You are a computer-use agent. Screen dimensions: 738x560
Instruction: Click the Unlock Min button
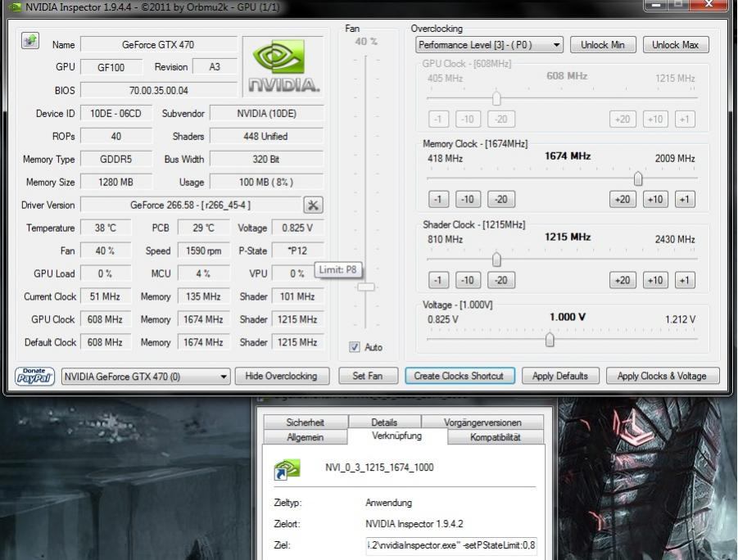point(603,45)
